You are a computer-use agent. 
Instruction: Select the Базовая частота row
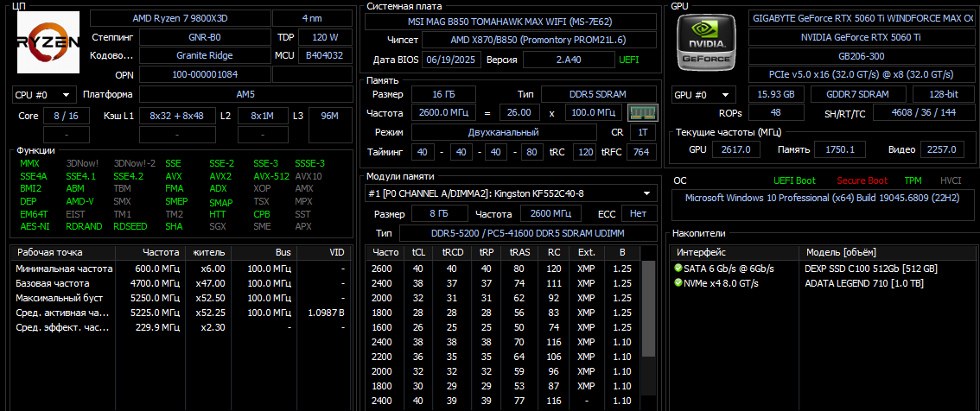pos(181,283)
